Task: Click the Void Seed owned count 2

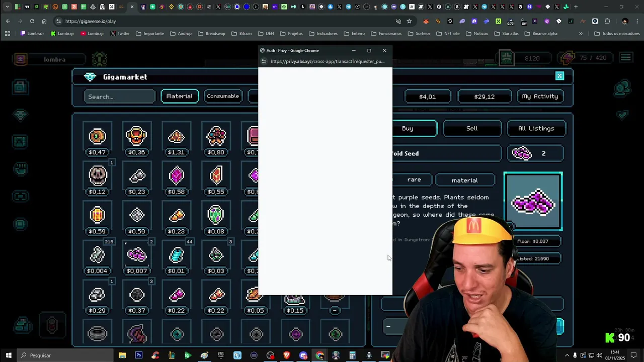Action: (535, 153)
